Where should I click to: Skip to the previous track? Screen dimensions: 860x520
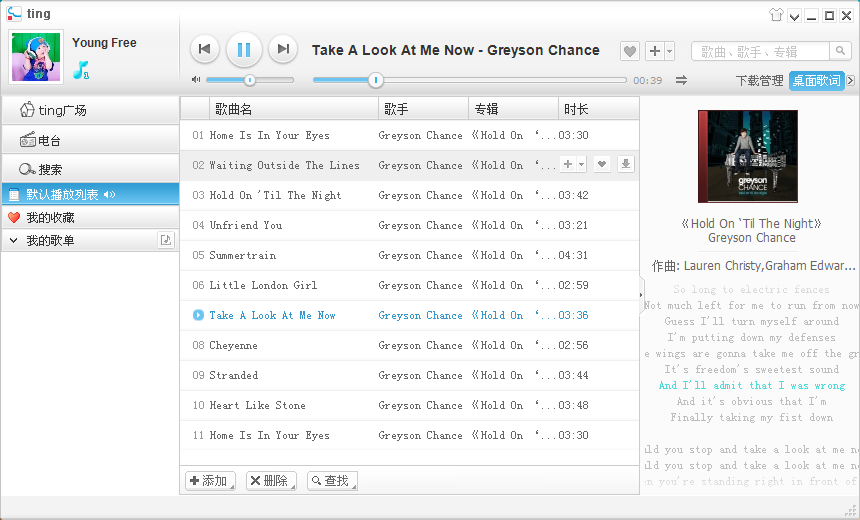(205, 49)
